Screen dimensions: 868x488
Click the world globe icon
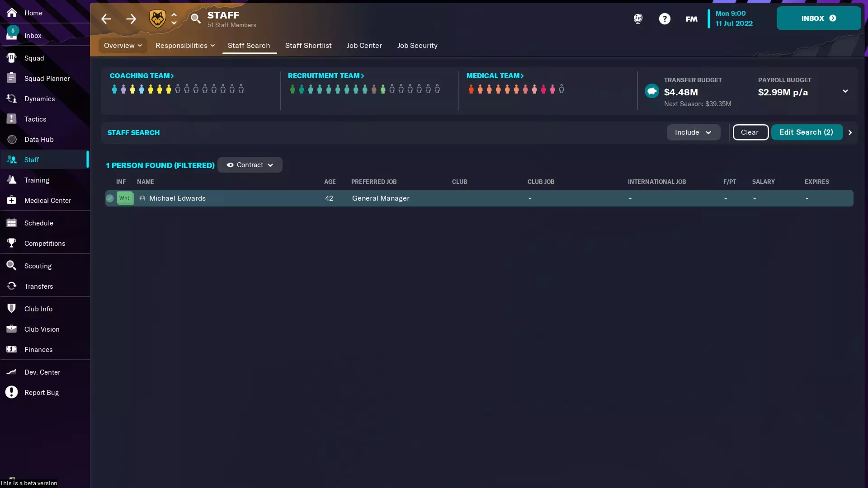coord(638,19)
